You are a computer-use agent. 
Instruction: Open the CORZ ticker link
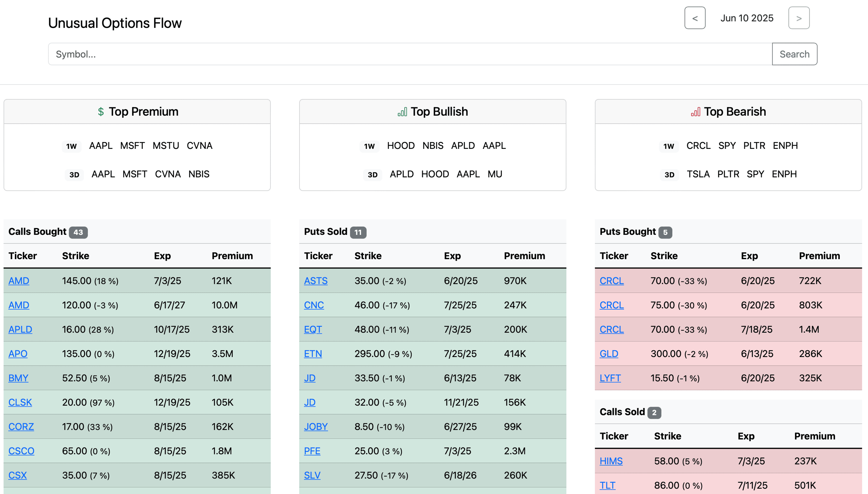click(x=21, y=426)
